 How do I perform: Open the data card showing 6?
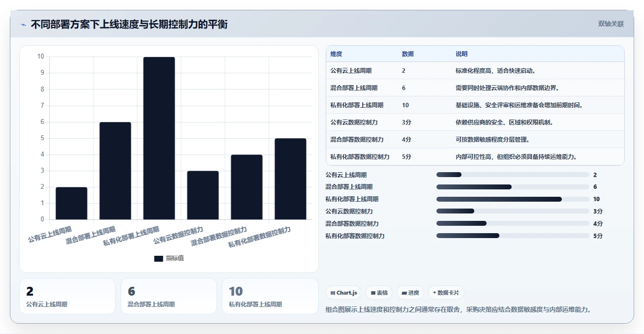click(x=169, y=296)
